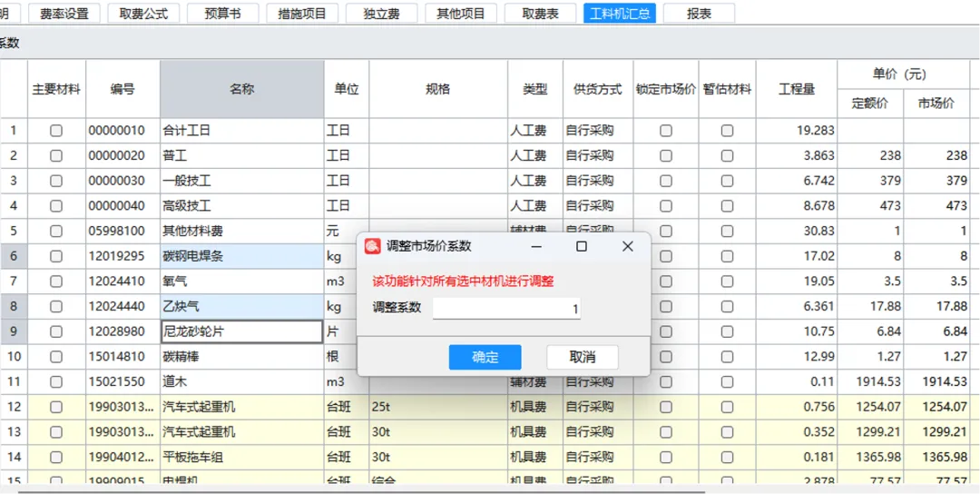Screen dimensions: 980x494
Task: Check 主要材料 for 合计工日 row
Action: pyautogui.click(x=56, y=131)
